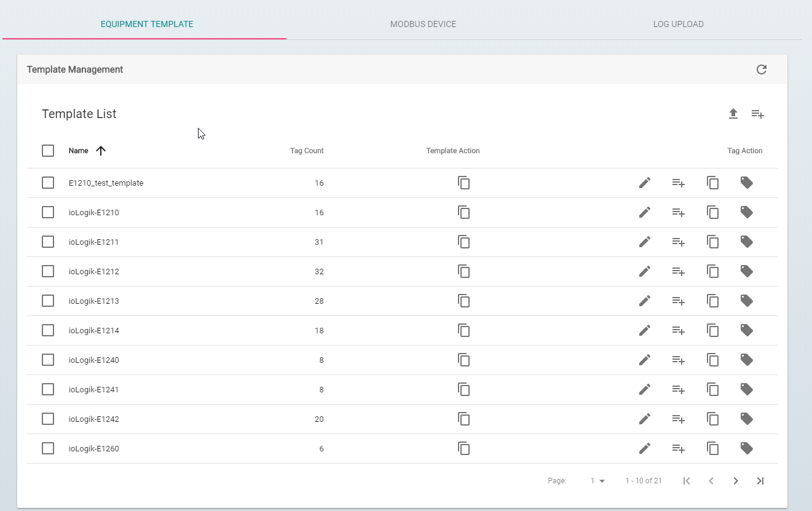
Task: Check the E1210_test_template row checkbox
Action: coord(48,183)
